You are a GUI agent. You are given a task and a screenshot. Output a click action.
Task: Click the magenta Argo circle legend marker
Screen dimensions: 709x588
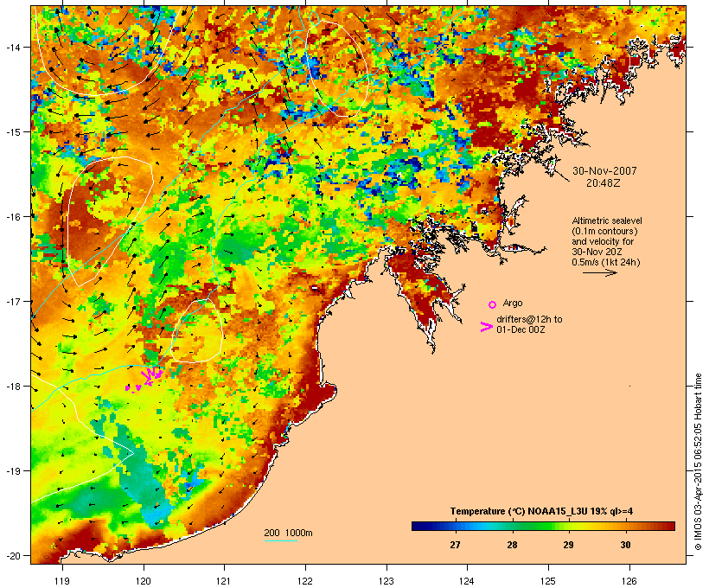pyautogui.click(x=493, y=304)
